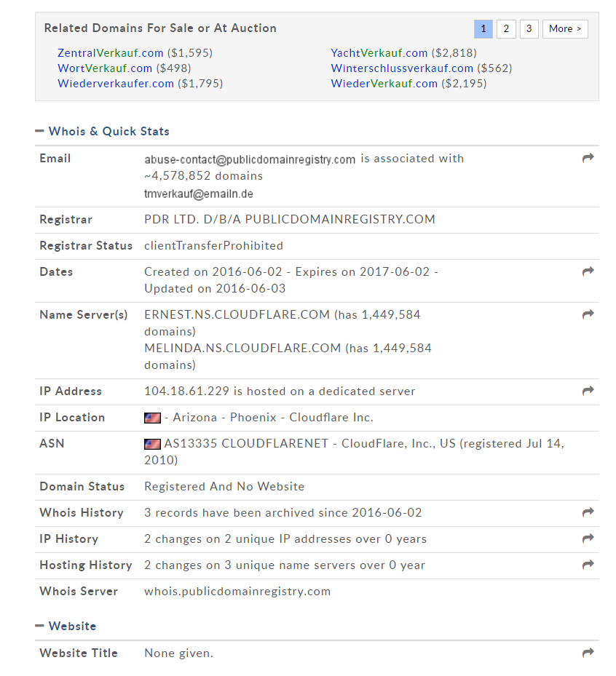Screen dimensions: 616x676
Task: Click the arrow icon in the Website Title row
Action: tap(588, 653)
